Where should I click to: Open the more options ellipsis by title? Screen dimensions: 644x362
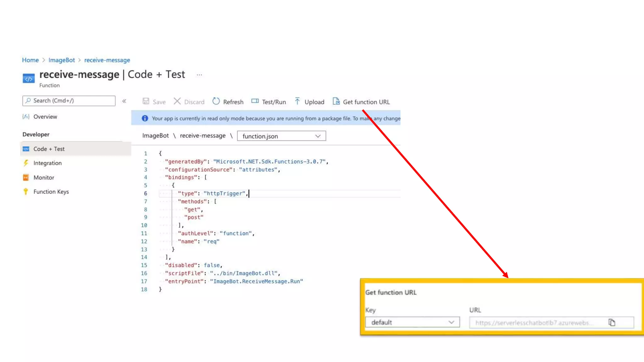pyautogui.click(x=199, y=75)
